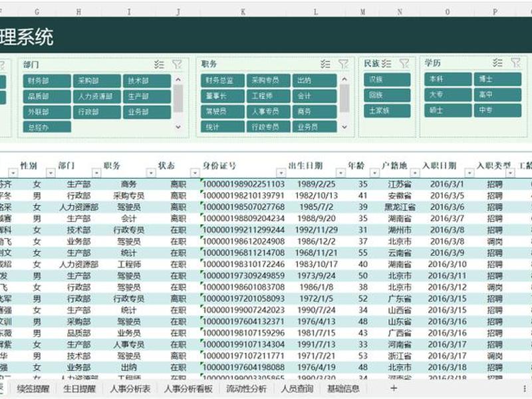
Task: Select hire date cell 2016/3/12
Action: [x=447, y=287]
